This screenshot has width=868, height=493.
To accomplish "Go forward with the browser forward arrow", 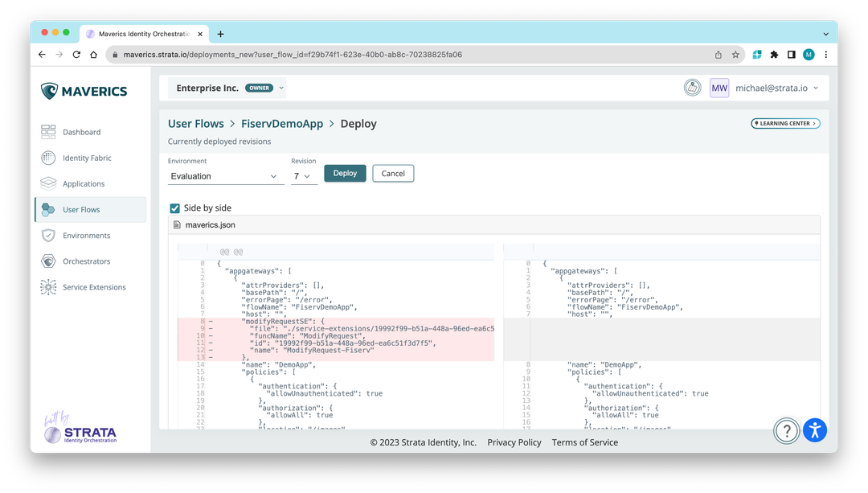I will (x=59, y=54).
